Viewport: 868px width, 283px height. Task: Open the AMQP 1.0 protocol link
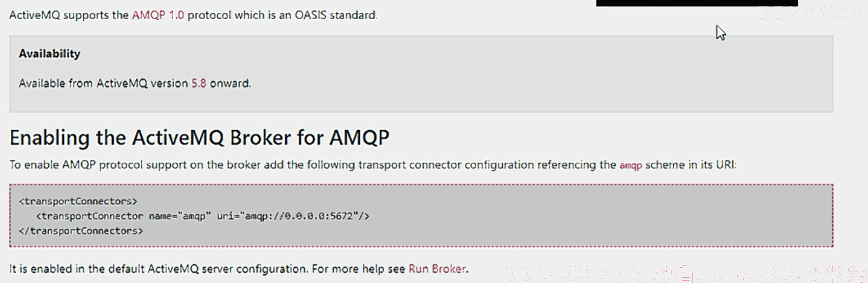point(158,15)
